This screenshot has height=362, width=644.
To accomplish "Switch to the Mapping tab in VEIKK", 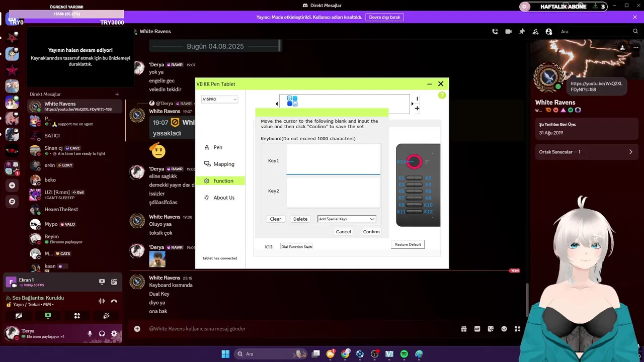I will tap(220, 164).
